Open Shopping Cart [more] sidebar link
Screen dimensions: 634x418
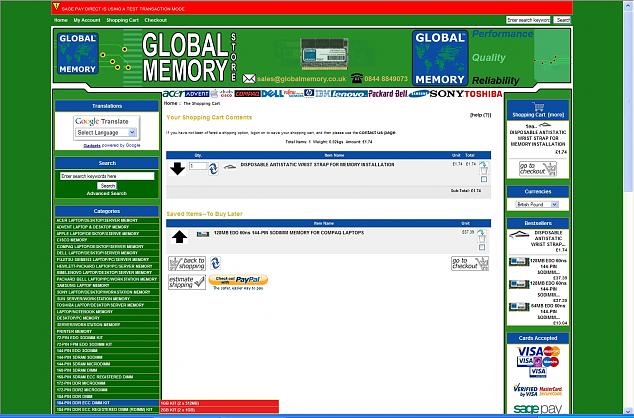point(538,115)
